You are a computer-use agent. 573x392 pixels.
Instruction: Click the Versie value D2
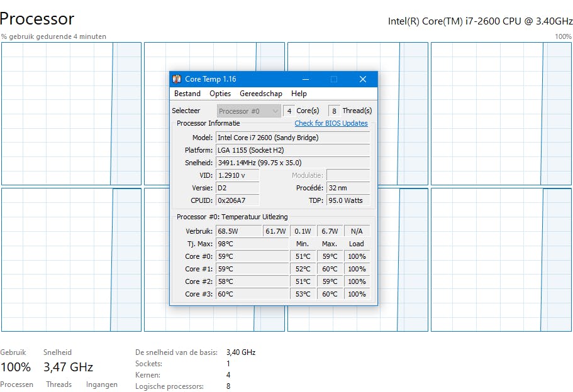pos(238,188)
